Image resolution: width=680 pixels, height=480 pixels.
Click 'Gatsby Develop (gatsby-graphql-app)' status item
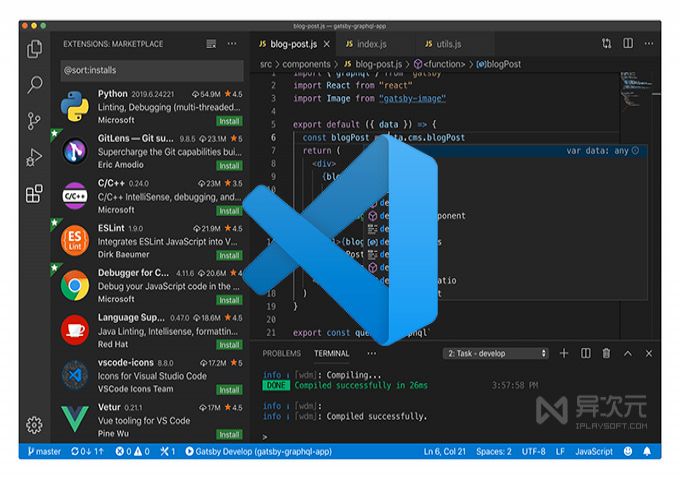tap(258, 451)
